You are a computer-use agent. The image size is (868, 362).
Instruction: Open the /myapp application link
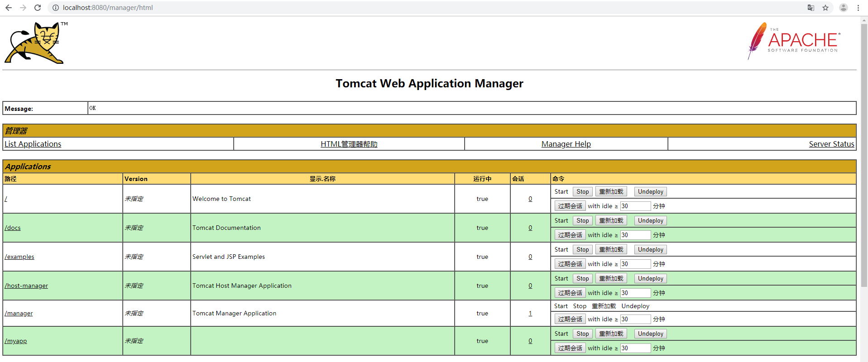16,341
